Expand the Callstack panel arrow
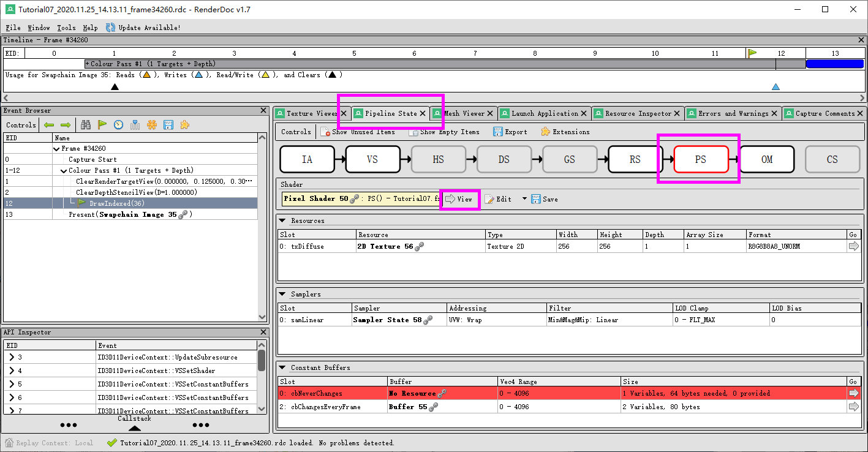 135,427
